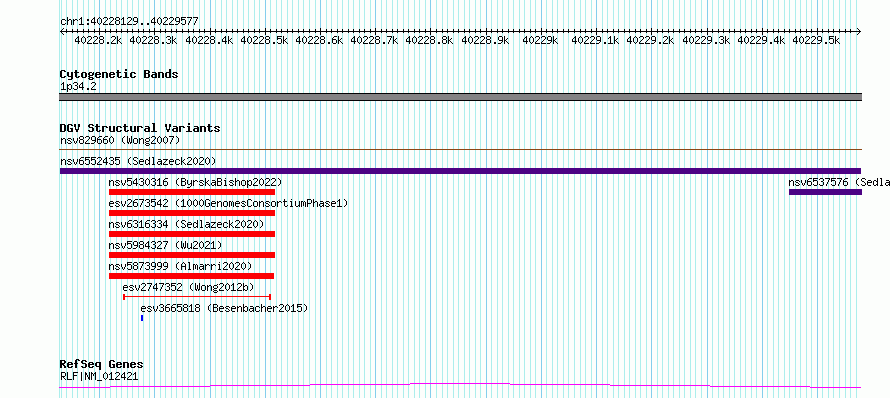Click the right arrow of the ruler
The image size is (890, 398).
click(x=859, y=31)
